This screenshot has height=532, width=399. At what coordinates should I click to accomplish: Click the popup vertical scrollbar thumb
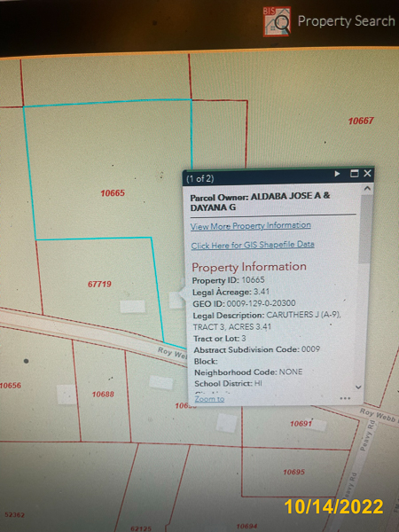[x=365, y=229]
